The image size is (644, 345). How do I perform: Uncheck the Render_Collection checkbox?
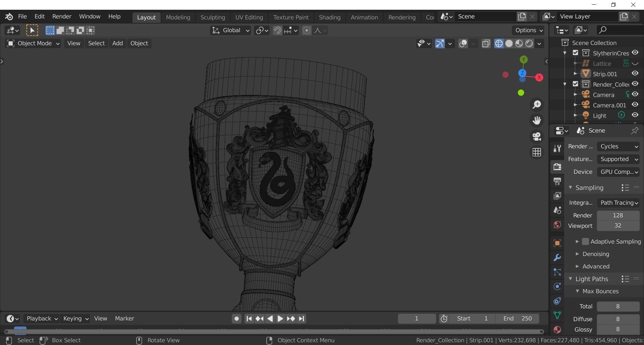[x=576, y=84]
